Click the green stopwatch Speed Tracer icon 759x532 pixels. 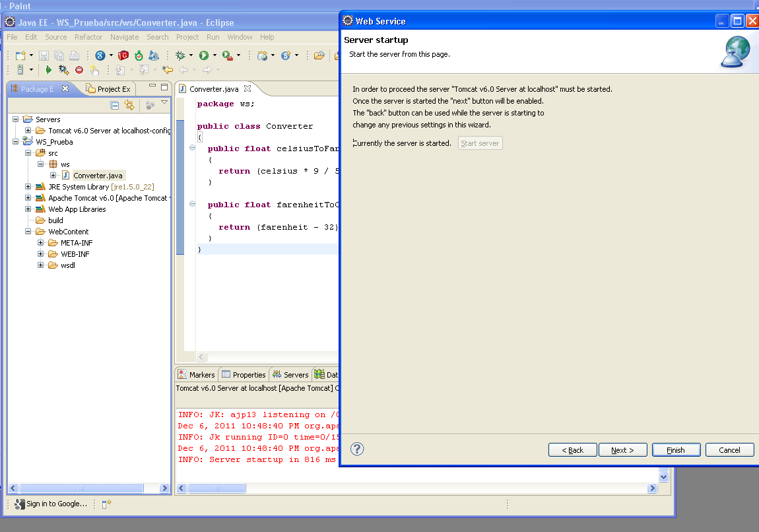tap(139, 55)
